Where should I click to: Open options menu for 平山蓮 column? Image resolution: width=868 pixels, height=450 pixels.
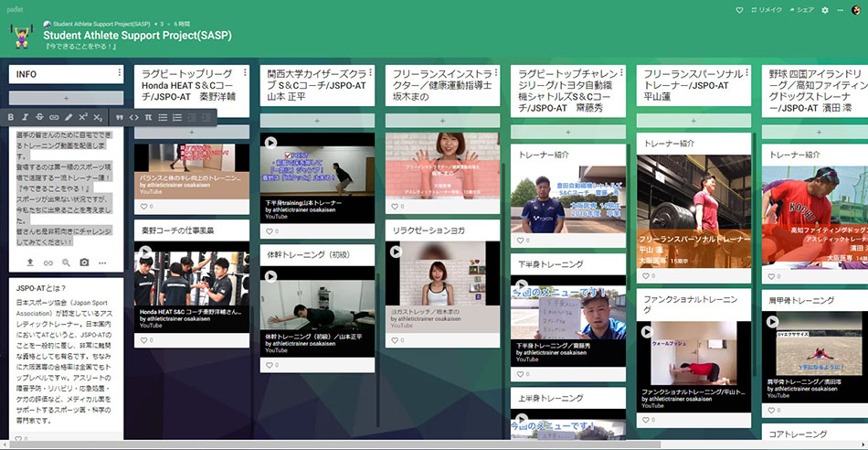746,73
